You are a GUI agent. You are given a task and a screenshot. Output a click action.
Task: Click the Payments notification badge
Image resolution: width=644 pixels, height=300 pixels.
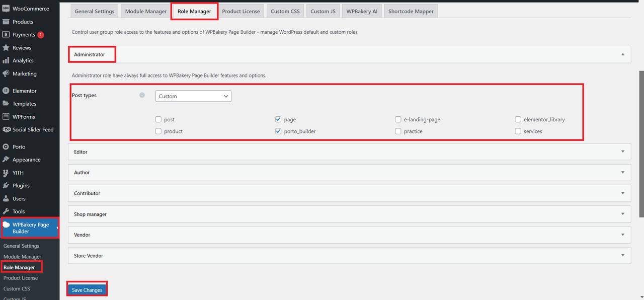pyautogui.click(x=41, y=35)
